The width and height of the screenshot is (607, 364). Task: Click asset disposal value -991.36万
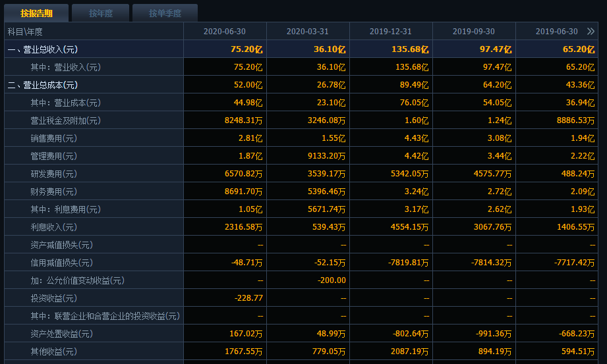(494, 334)
